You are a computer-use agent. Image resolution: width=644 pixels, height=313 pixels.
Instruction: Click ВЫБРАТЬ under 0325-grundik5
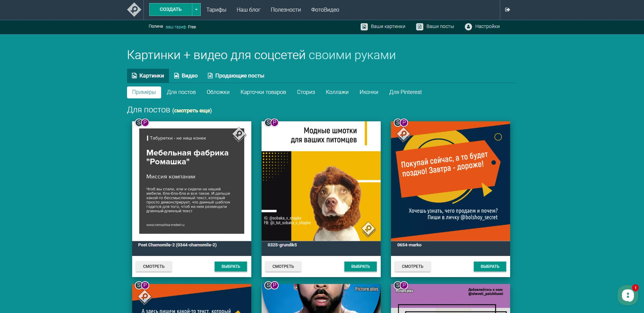click(x=361, y=267)
